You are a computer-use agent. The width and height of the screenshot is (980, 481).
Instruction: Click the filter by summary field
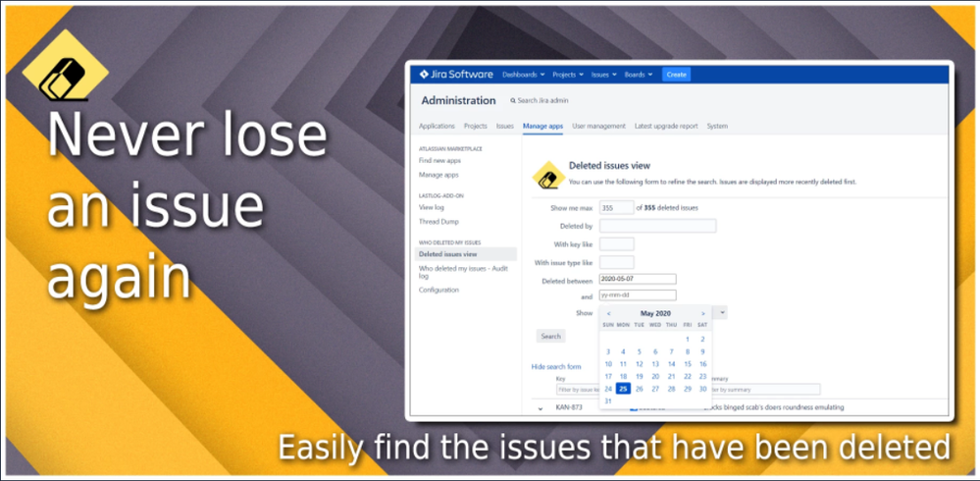click(764, 390)
